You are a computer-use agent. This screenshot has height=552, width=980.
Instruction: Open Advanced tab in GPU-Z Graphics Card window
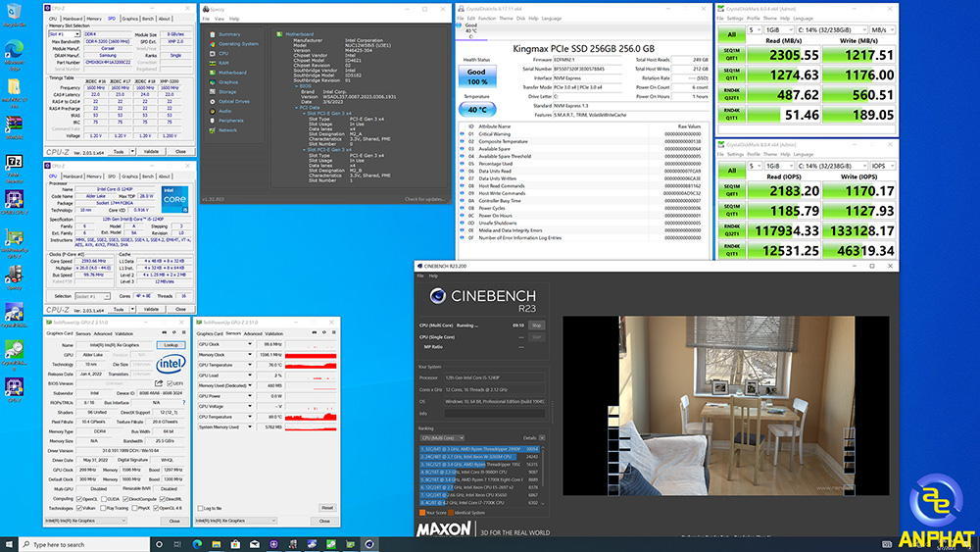click(x=103, y=333)
